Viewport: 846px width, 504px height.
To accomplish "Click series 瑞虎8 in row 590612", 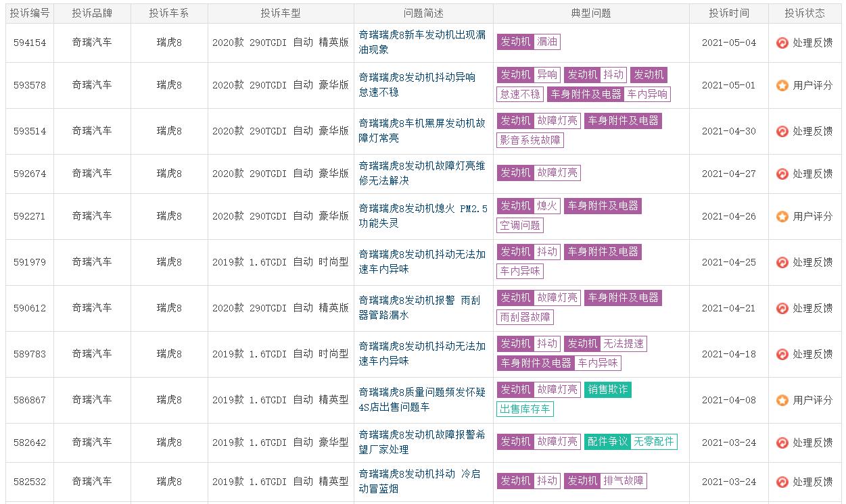I will 169,308.
